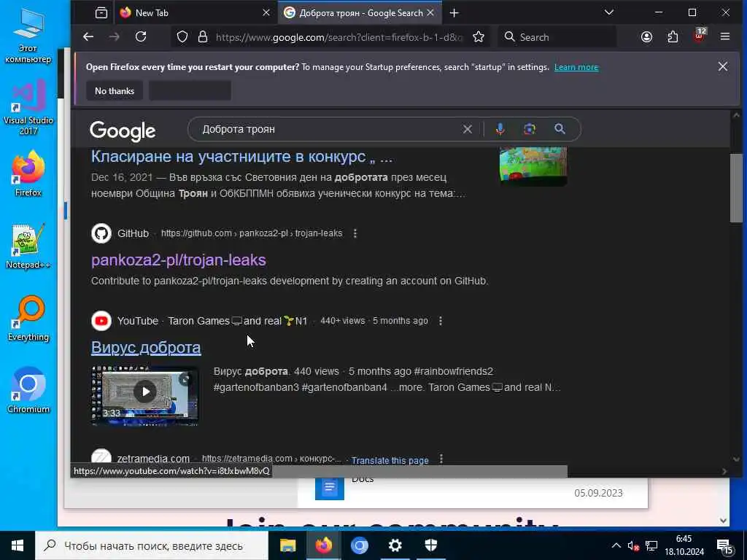Viewport: 747px width, 560px height.
Task: Submit search with magnifier icon
Action: click(x=560, y=129)
